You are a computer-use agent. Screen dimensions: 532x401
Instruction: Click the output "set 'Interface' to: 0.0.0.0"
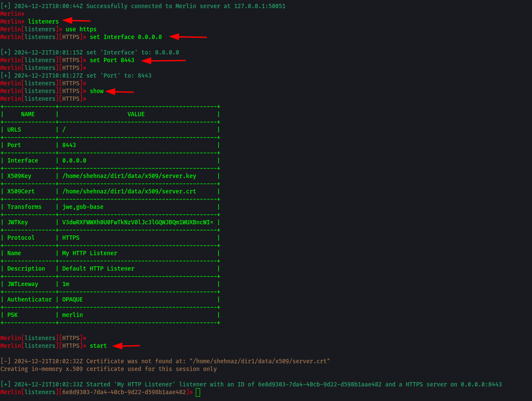[133, 52]
